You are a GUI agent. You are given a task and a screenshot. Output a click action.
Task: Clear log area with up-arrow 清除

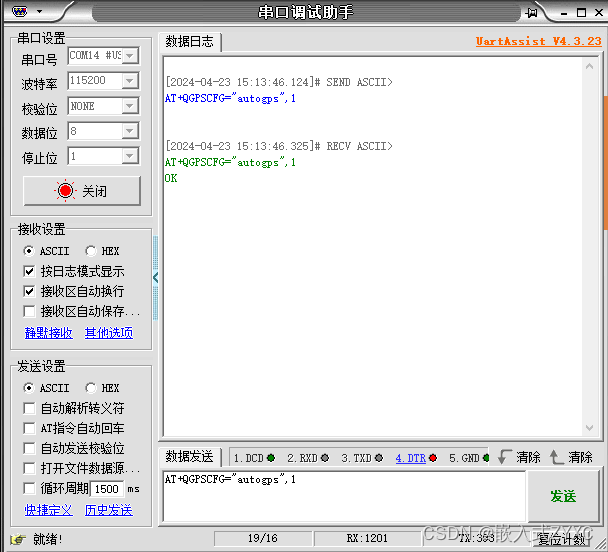point(571,457)
